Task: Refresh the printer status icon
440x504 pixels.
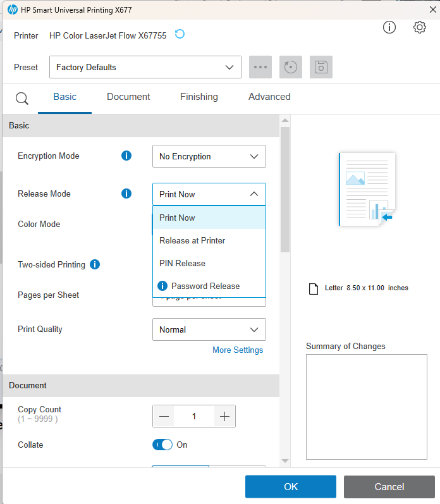Action: [x=180, y=34]
